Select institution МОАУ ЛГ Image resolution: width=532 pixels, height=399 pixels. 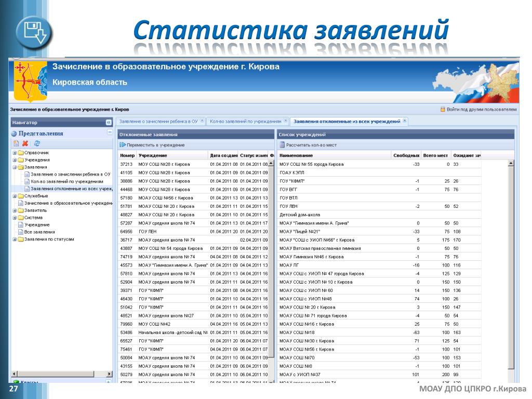coord(379,265)
